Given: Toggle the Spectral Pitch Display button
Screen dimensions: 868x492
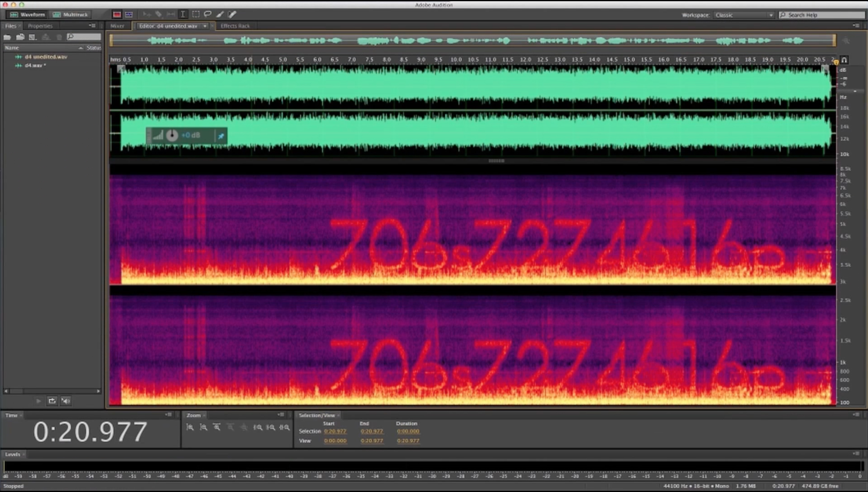Looking at the screenshot, I should (x=129, y=14).
